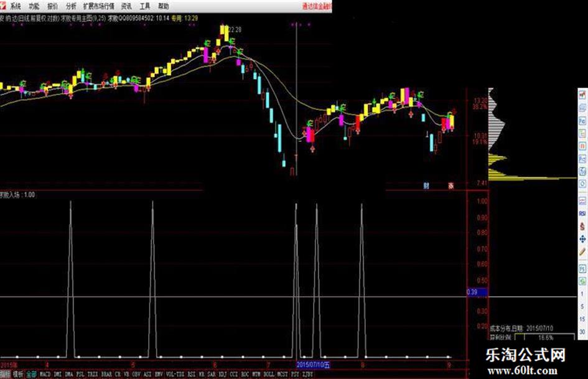The image size is (588, 379).
Task: Select the TRIX indicator tab
Action: pyautogui.click(x=93, y=374)
